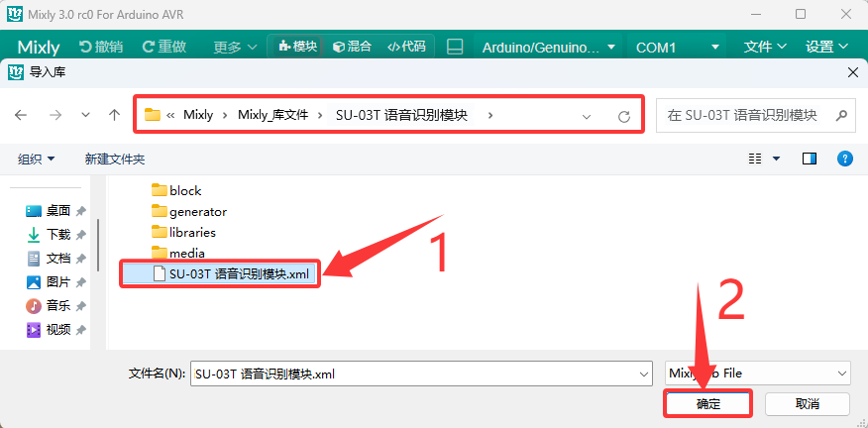Click the 取消 cancel button
The image size is (868, 428).
point(808,404)
